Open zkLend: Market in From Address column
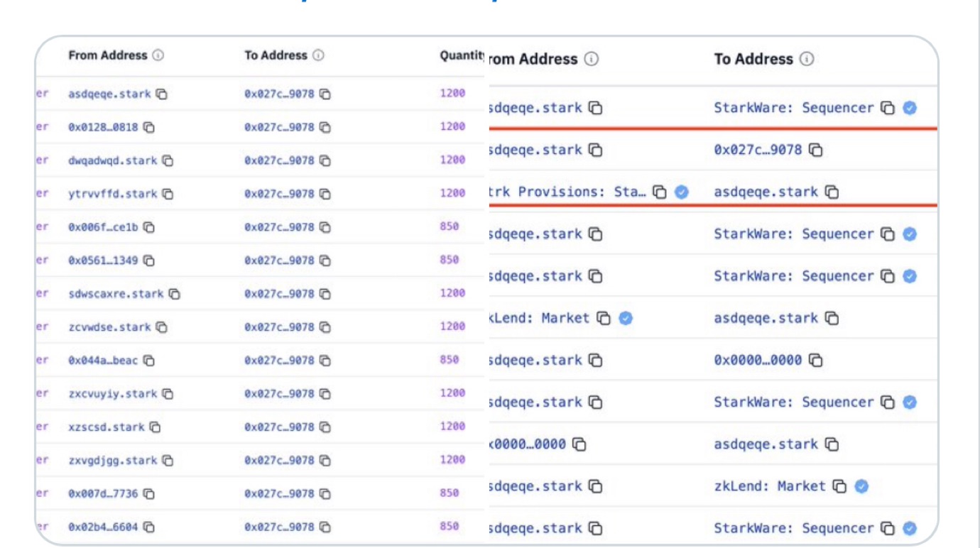980x548 pixels. (x=540, y=318)
